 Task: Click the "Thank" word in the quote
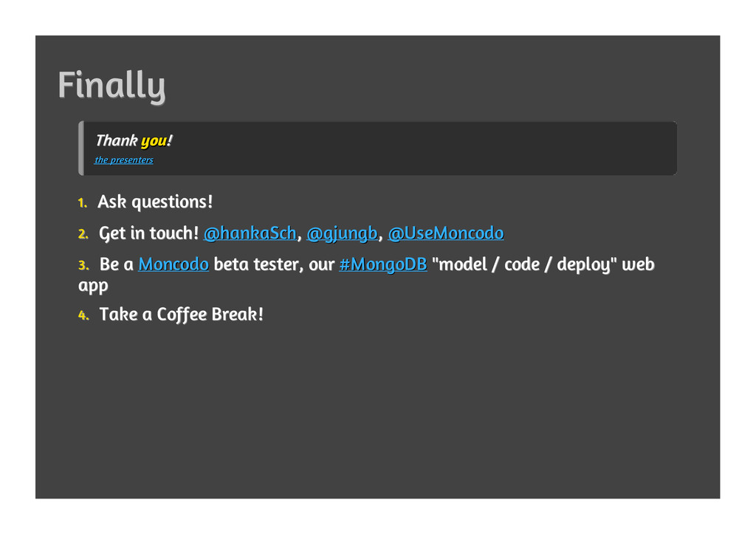pos(117,140)
